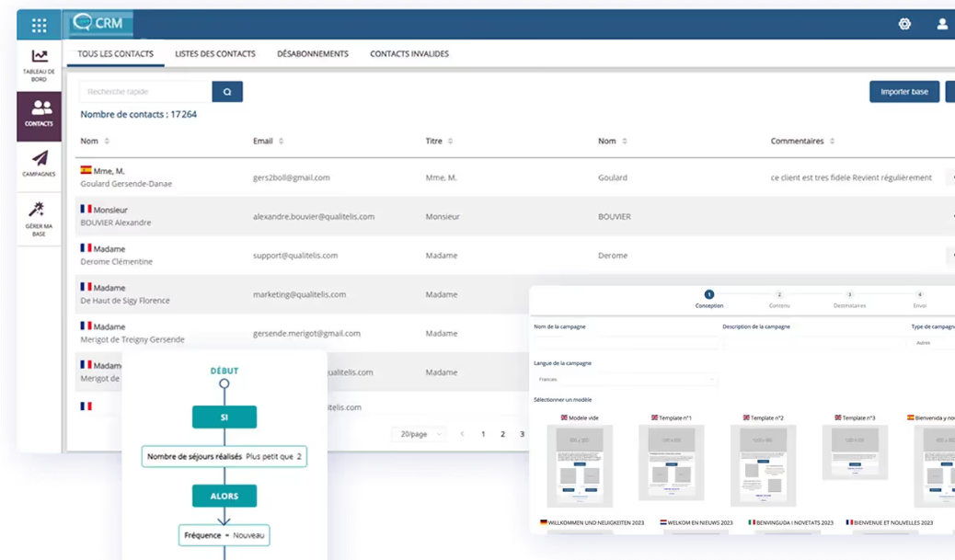Select the Contacts sidebar icon
This screenshot has height=560, width=955.
[40, 115]
